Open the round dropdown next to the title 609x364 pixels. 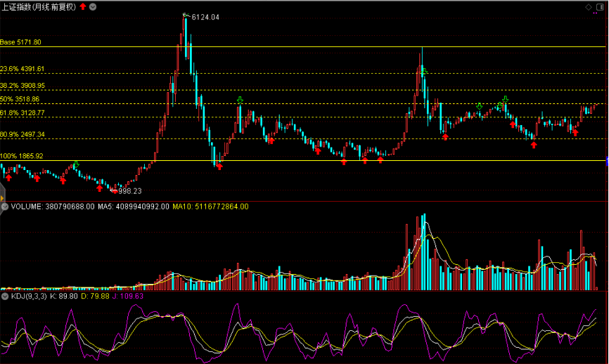(x=94, y=6)
